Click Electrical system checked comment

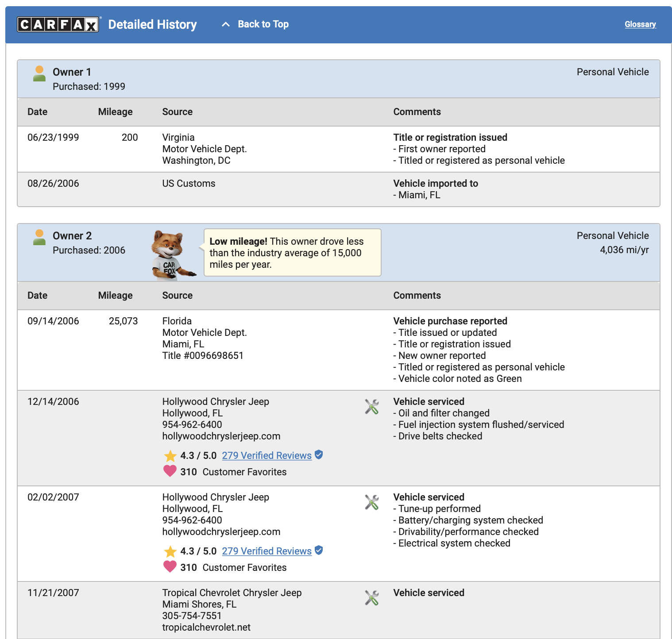tap(452, 543)
